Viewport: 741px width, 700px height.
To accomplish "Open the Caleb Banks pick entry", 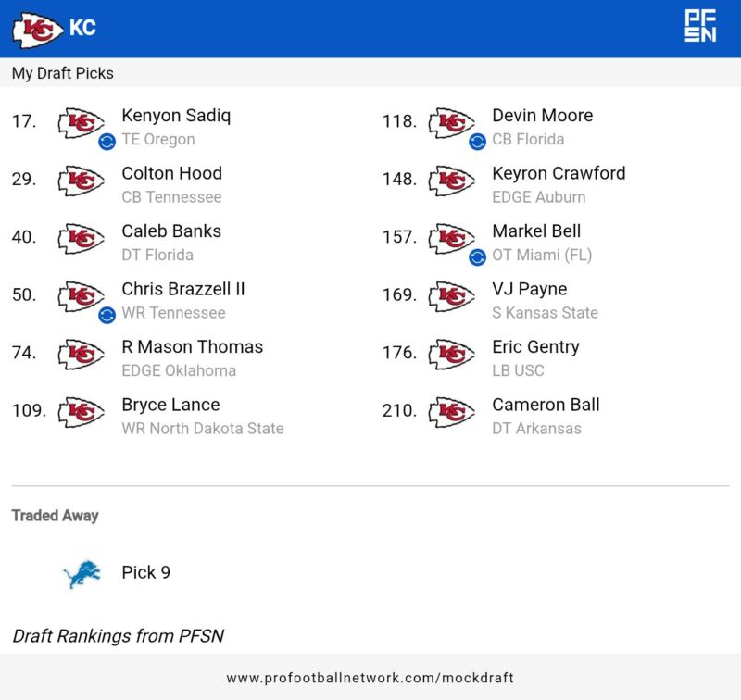I will [171, 231].
